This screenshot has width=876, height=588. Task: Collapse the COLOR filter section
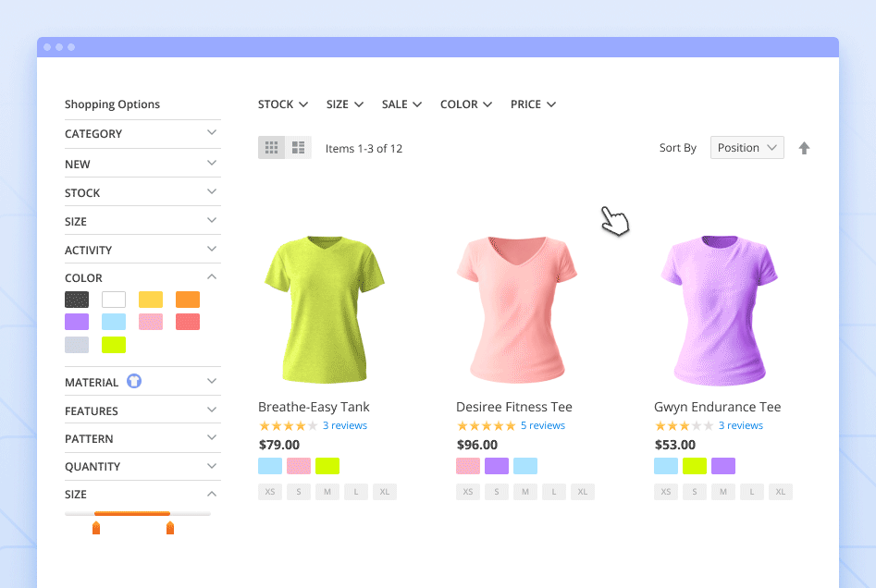(142, 277)
